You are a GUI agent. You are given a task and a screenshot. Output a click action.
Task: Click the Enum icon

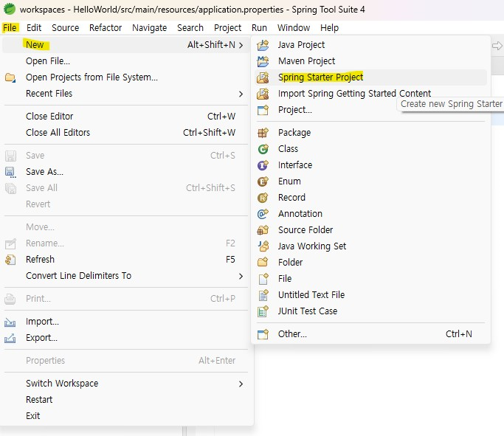tap(263, 181)
